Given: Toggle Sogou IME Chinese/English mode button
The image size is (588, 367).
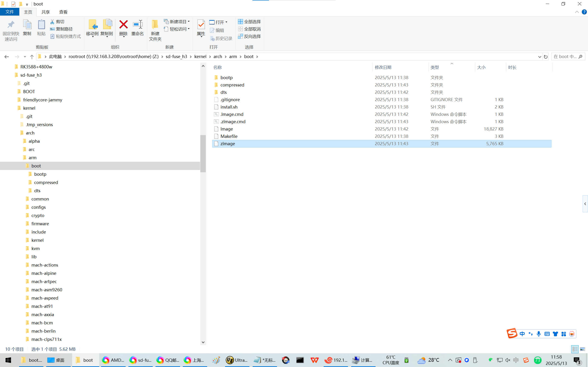Looking at the screenshot, I should pos(522,334).
